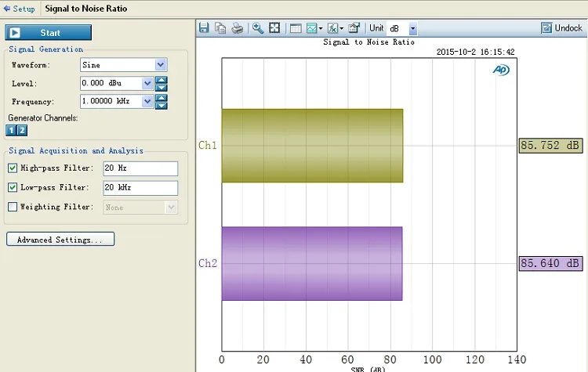The image size is (588, 372).
Task: Click the Frequency 1.00000 kHz field
Action: [x=111, y=101]
